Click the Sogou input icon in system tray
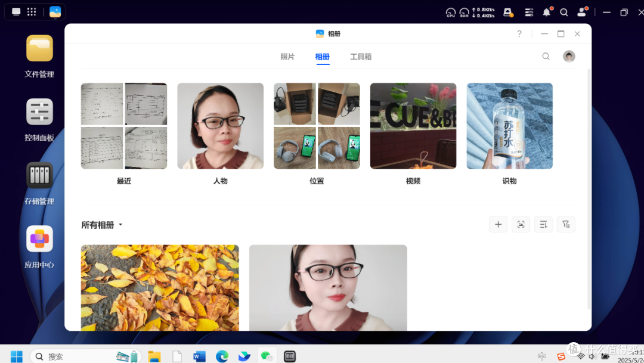644x363 pixels. pyautogui.click(x=561, y=356)
